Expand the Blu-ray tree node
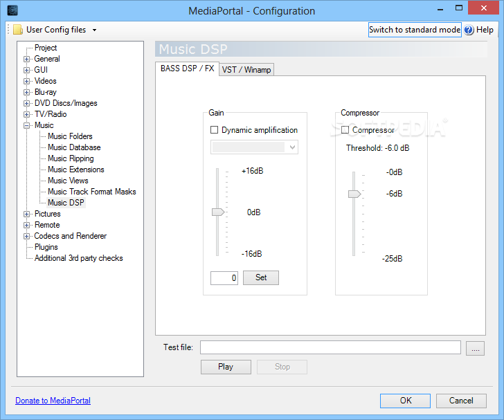504x420 pixels. click(27, 92)
